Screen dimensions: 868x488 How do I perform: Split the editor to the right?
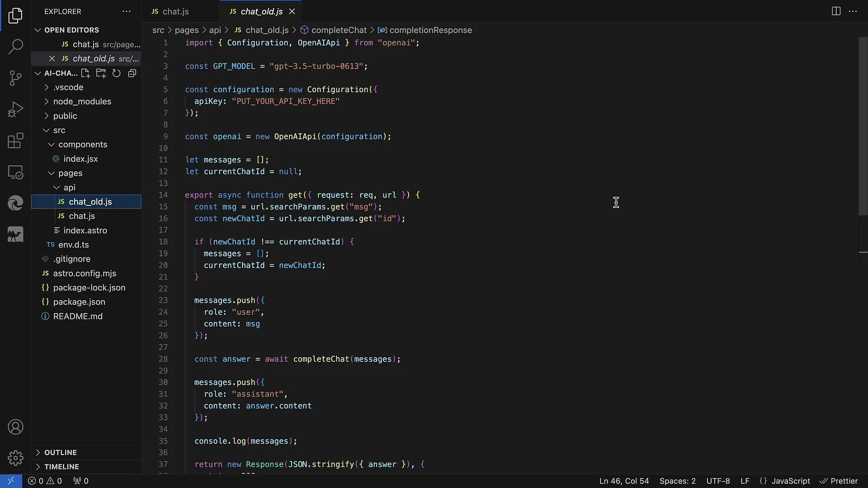(836, 11)
